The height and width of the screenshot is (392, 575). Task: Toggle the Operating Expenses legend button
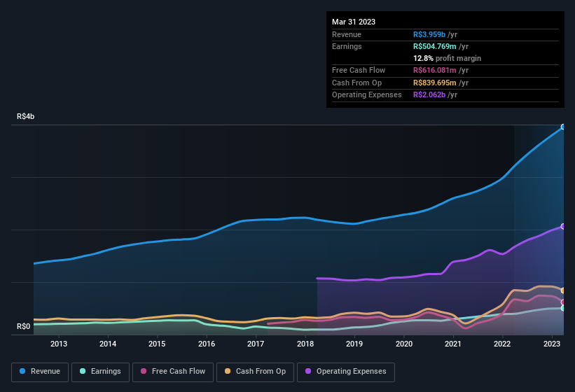pos(345,372)
